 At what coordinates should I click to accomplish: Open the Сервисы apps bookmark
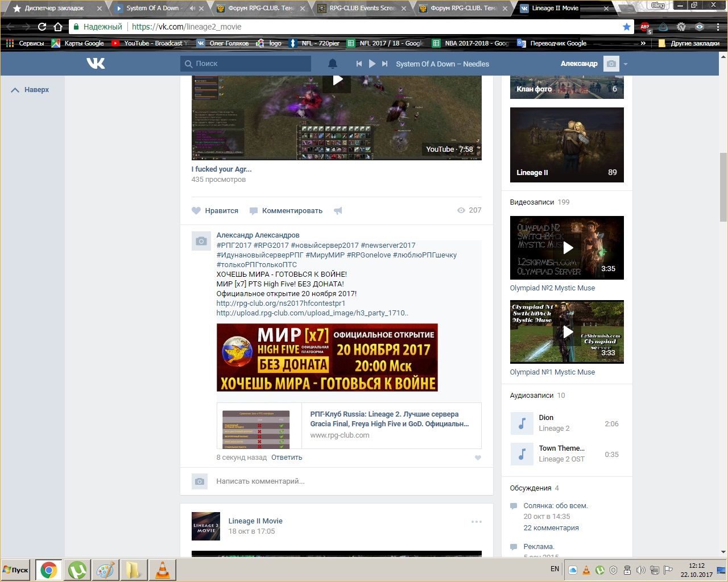(24, 43)
